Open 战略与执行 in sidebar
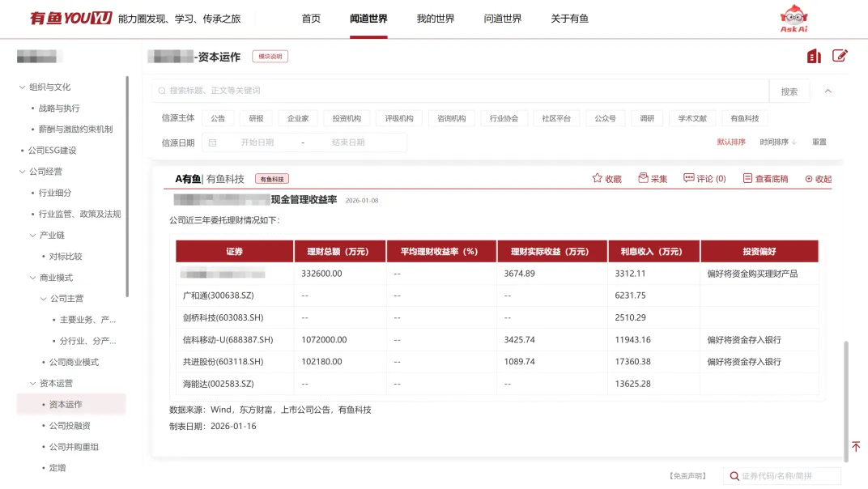The height and width of the screenshot is (489, 868). click(59, 108)
